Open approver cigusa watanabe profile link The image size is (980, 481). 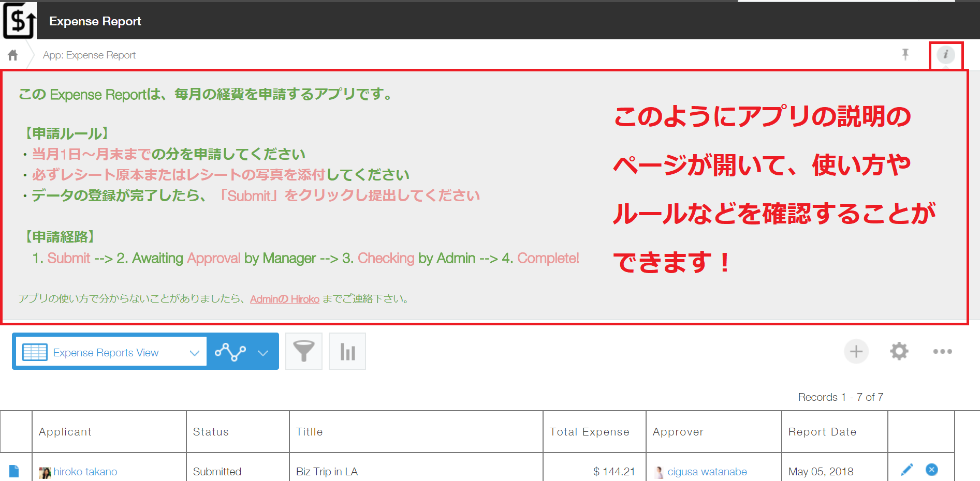click(707, 472)
